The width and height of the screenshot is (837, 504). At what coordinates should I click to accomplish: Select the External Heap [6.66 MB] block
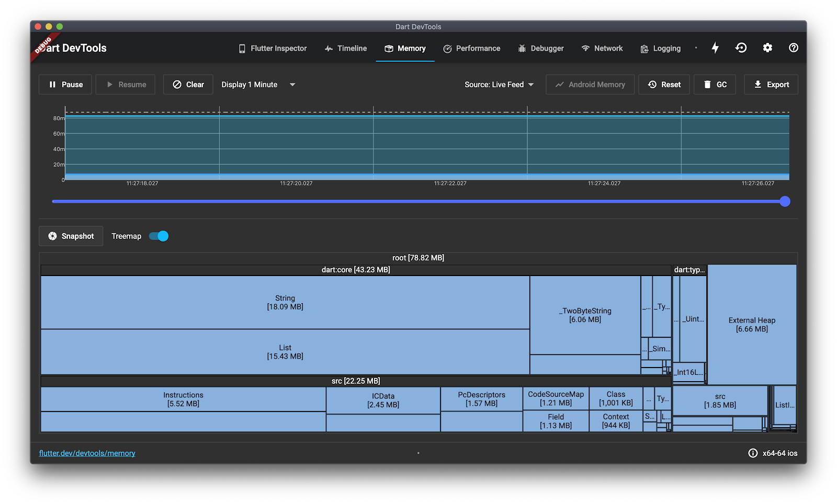pos(752,325)
